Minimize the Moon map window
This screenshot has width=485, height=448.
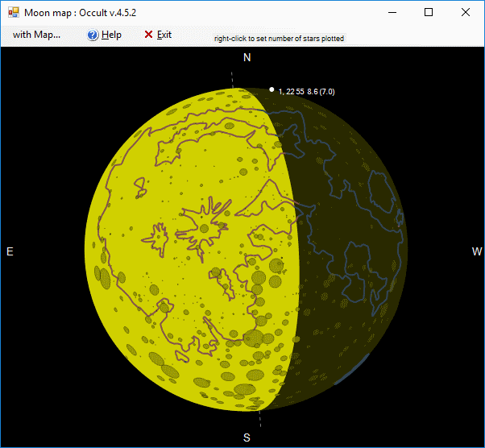point(392,12)
